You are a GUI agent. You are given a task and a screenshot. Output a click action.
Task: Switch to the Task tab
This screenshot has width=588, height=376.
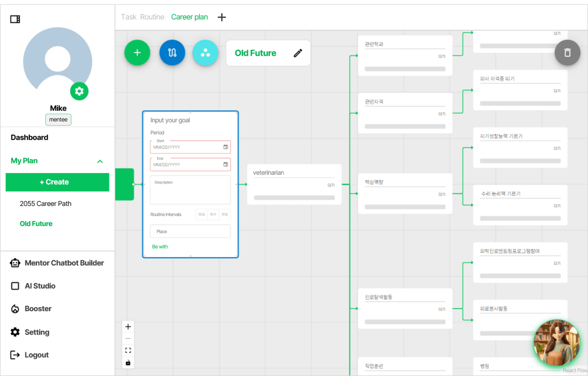pos(128,17)
